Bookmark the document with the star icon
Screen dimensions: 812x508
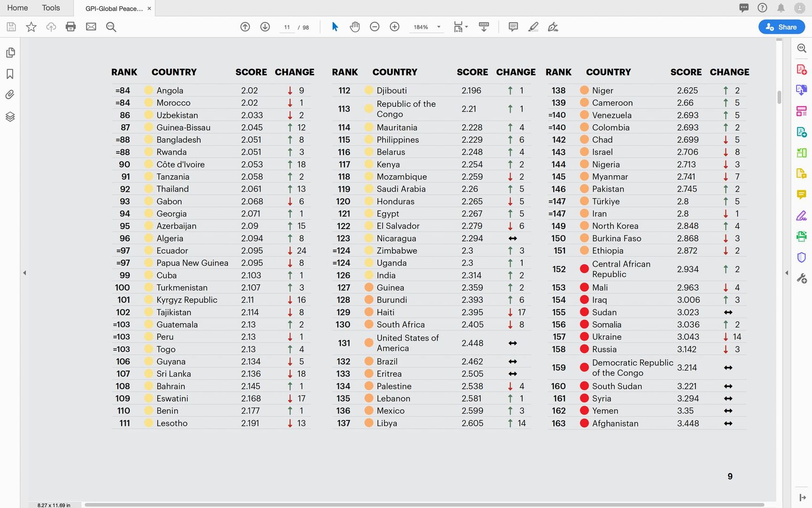[x=31, y=27]
